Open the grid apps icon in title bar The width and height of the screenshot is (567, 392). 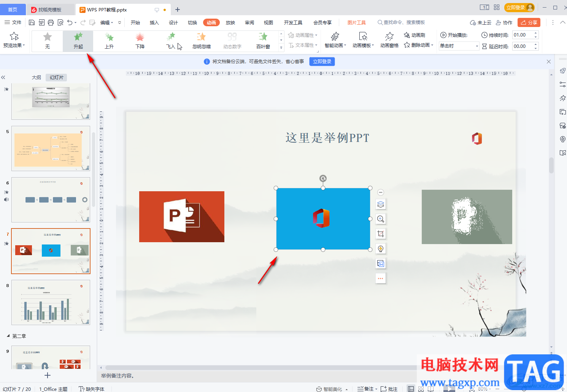click(x=497, y=7)
